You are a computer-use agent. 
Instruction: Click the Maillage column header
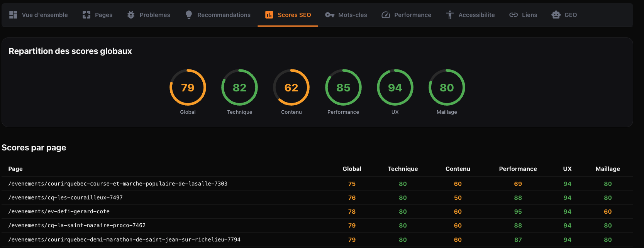pyautogui.click(x=607, y=169)
